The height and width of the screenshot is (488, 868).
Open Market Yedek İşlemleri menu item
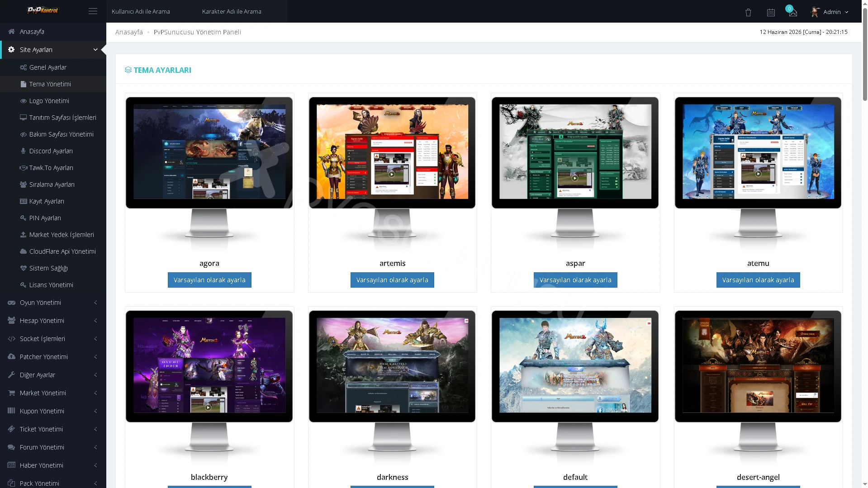pos(53,235)
